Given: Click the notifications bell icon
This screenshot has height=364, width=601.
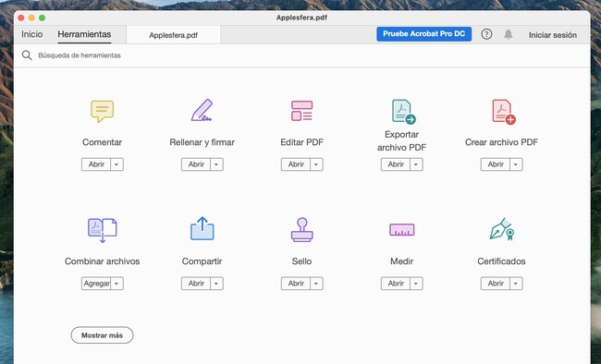Looking at the screenshot, I should [509, 34].
